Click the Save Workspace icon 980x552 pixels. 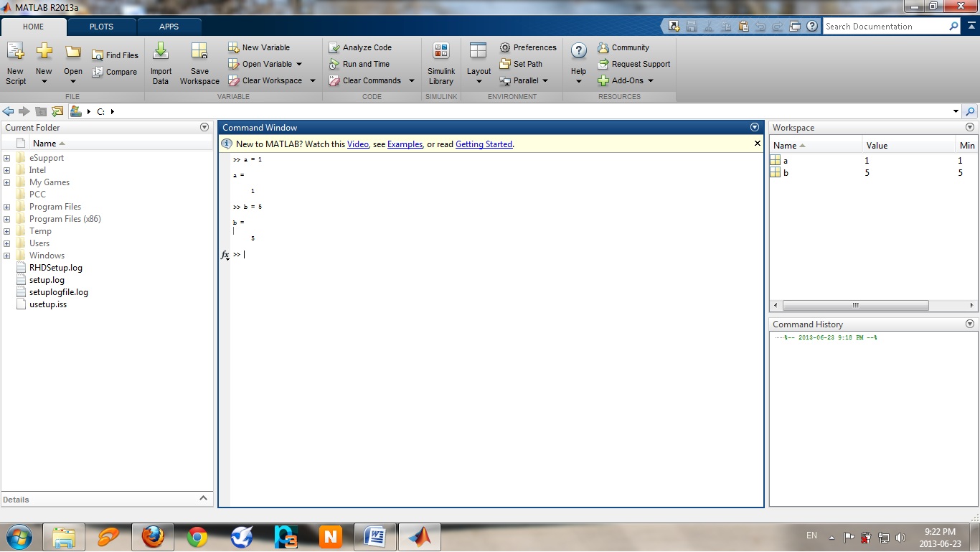pyautogui.click(x=199, y=51)
